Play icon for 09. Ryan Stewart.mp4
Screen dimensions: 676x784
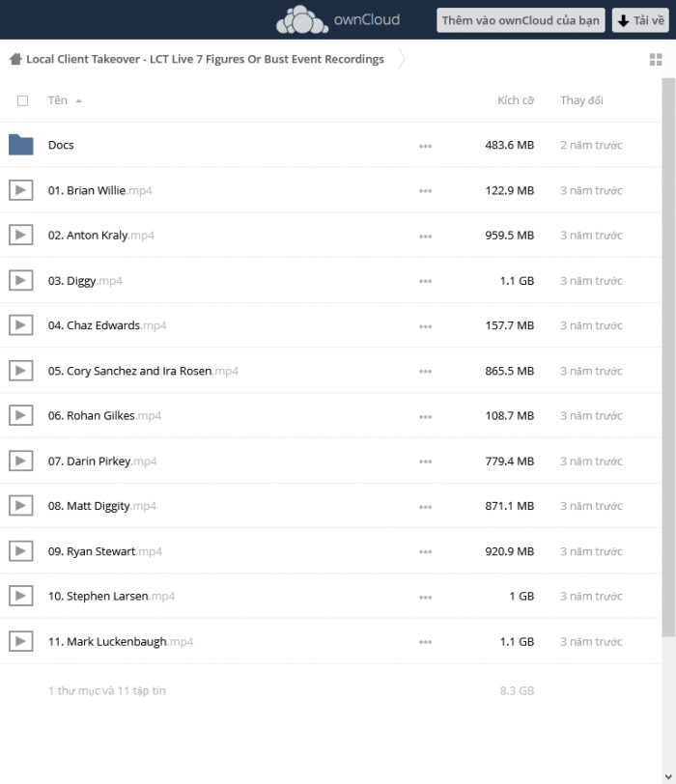tap(21, 551)
